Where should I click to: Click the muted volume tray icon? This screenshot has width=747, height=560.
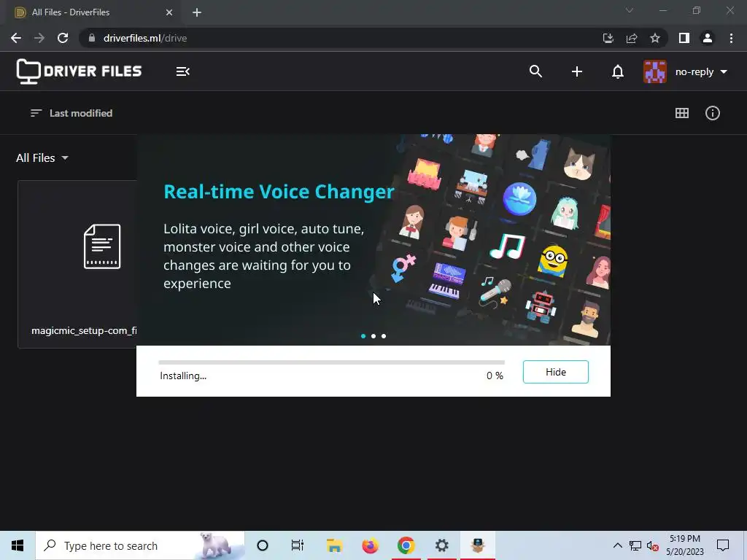[652, 545]
